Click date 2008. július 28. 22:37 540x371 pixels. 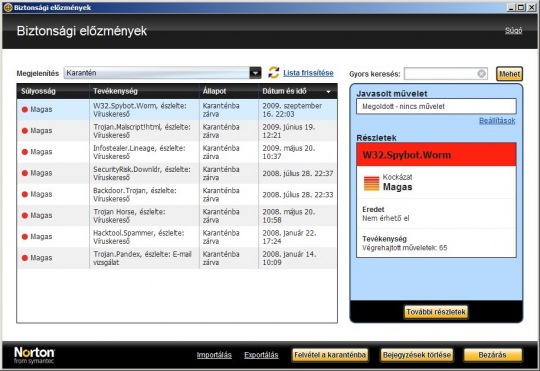tap(298, 174)
